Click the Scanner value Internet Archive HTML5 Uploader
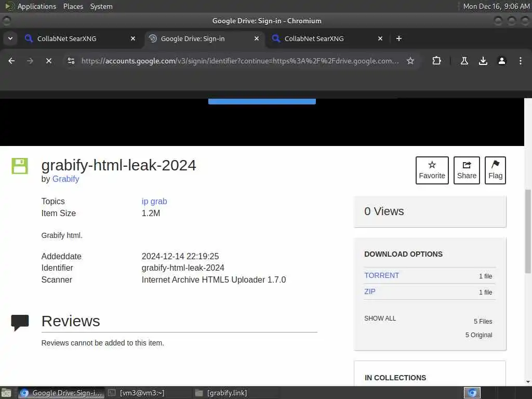The image size is (532, 399). point(214,280)
